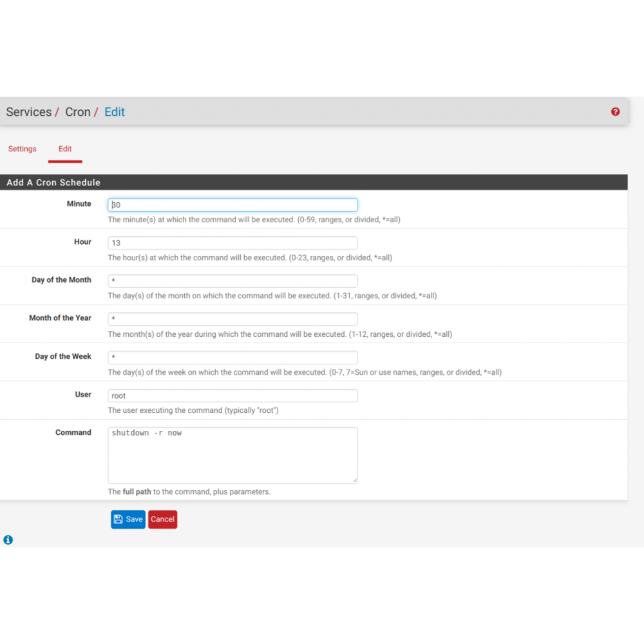644x644 pixels.
Task: Open Cron in the breadcrumb
Action: coord(78,112)
